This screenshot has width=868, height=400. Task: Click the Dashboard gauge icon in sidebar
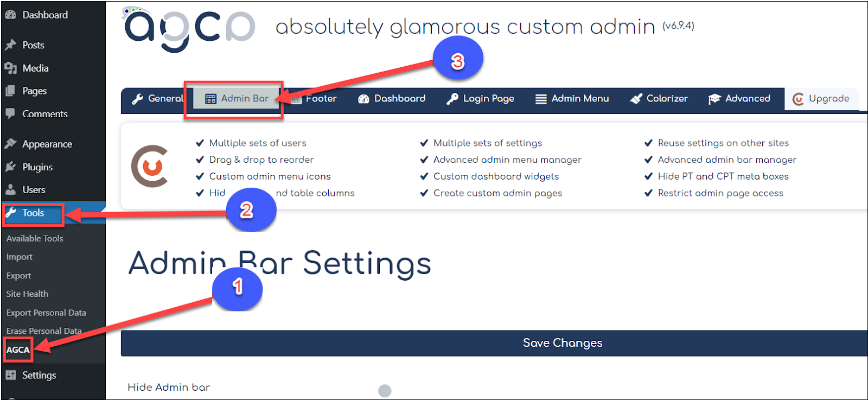[10, 15]
